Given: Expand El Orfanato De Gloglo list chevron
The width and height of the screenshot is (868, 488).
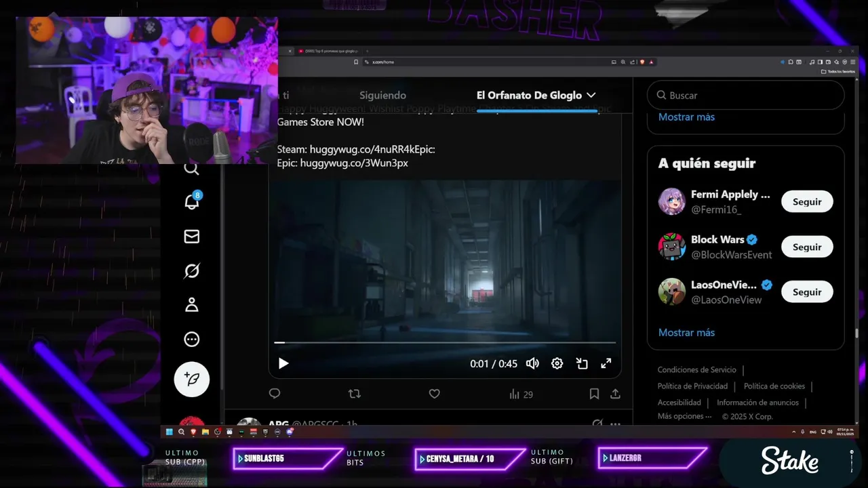Looking at the screenshot, I should pyautogui.click(x=591, y=96).
